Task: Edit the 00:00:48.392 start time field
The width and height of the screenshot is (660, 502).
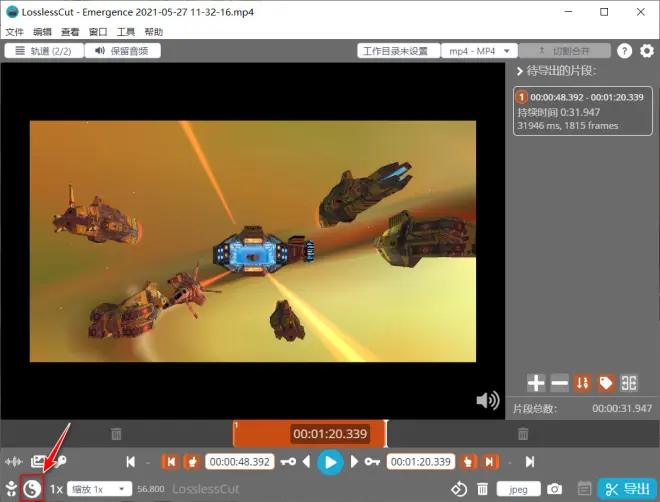Action: point(240,462)
